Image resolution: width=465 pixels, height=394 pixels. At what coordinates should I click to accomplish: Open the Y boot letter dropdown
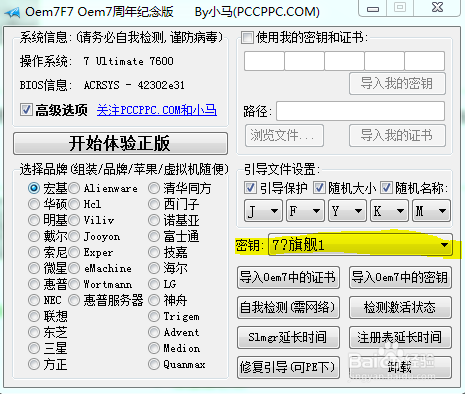point(347,211)
